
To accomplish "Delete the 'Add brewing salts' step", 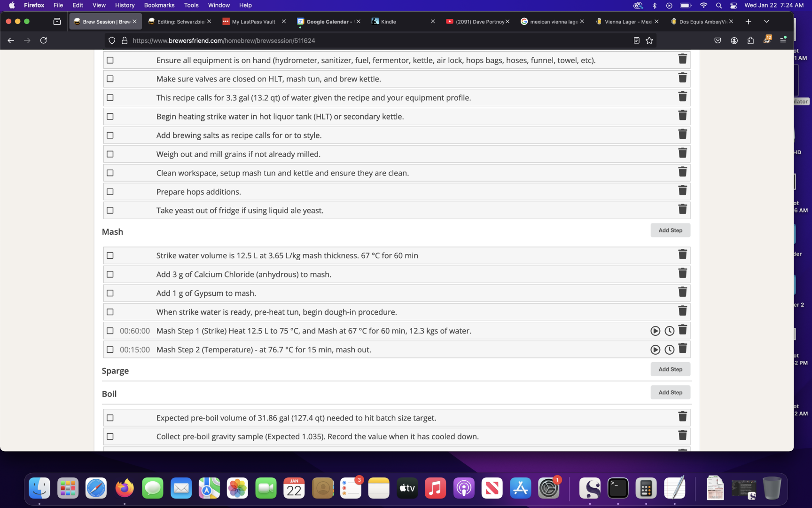I will [682, 134].
